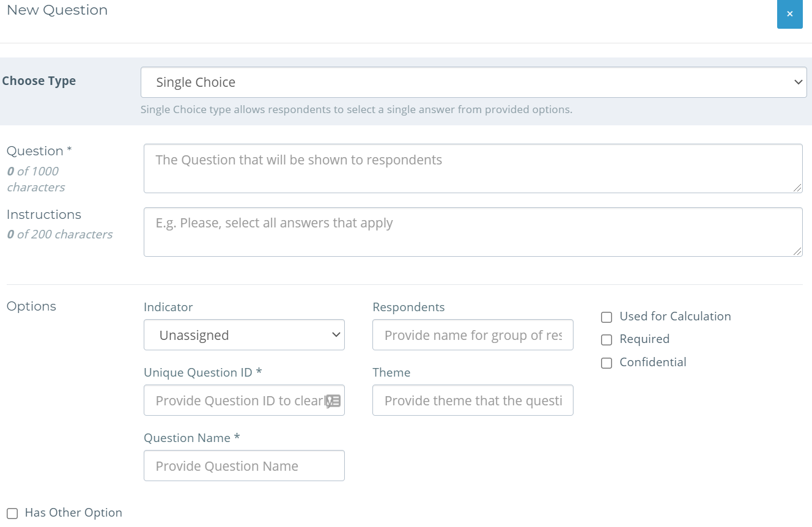The height and width of the screenshot is (527, 812).
Task: Click the Question Name field
Action: click(x=244, y=465)
